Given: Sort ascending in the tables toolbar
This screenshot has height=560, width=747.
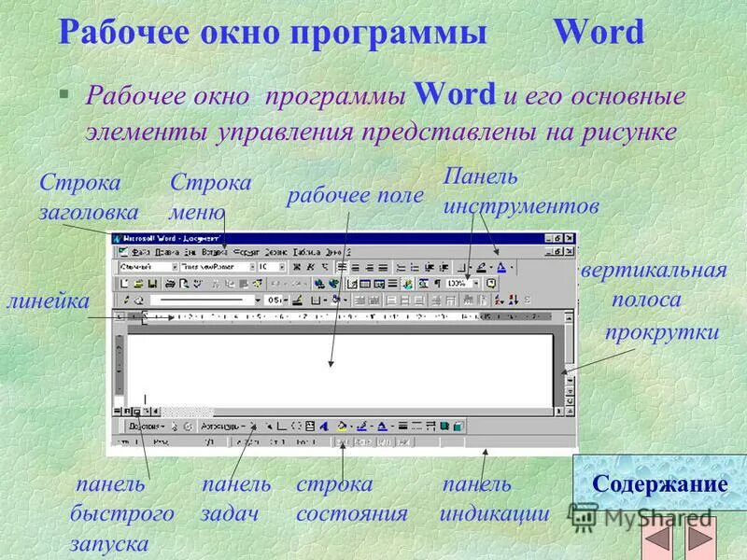Looking at the screenshot, I should 499,301.
